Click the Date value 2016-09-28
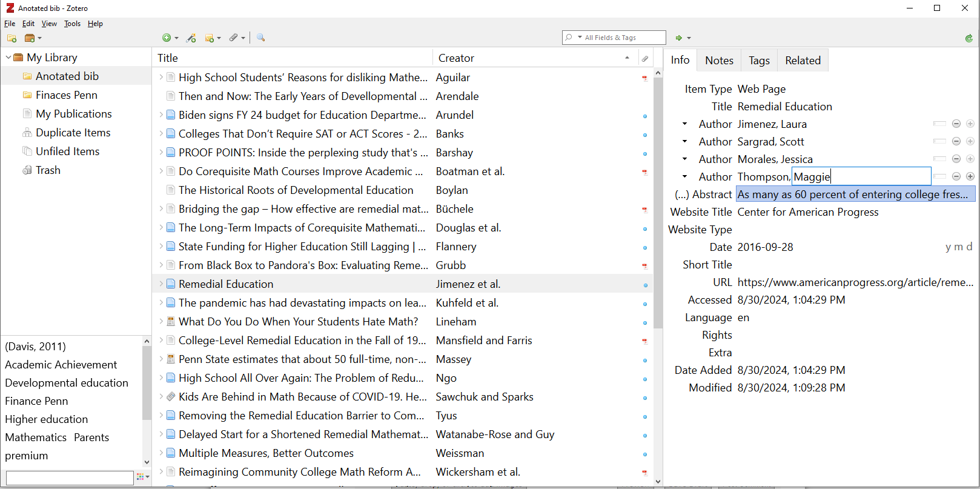This screenshot has width=980, height=489. tap(765, 247)
